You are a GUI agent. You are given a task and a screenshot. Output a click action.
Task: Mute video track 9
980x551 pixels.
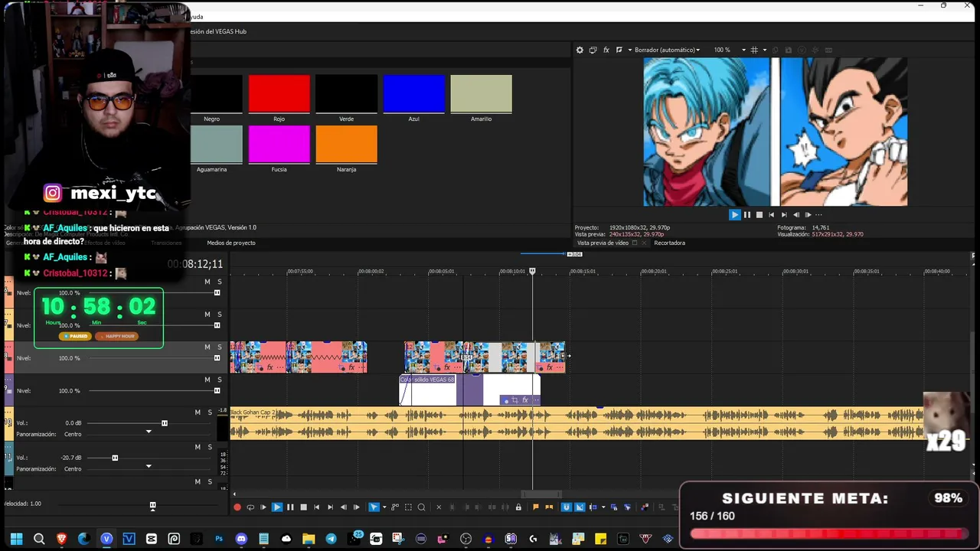tap(207, 380)
